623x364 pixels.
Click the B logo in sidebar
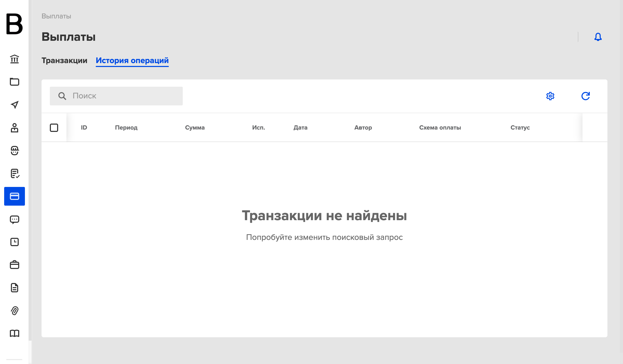pos(15,24)
